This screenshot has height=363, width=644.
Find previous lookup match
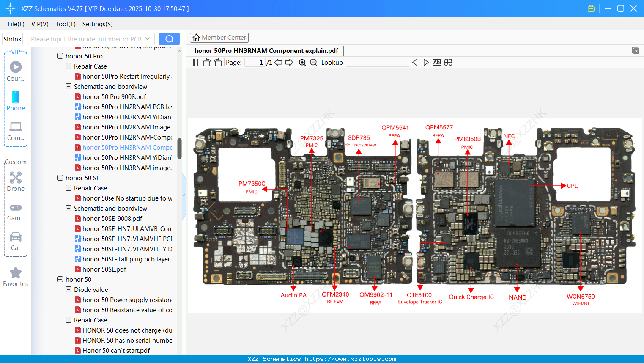[415, 63]
